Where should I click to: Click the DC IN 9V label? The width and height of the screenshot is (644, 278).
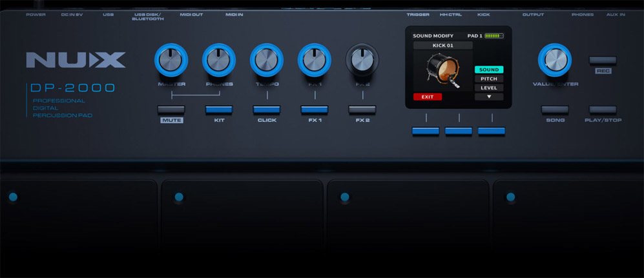72,15
